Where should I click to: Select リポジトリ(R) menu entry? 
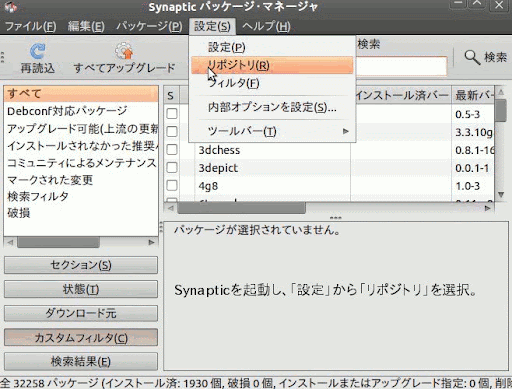point(272,65)
